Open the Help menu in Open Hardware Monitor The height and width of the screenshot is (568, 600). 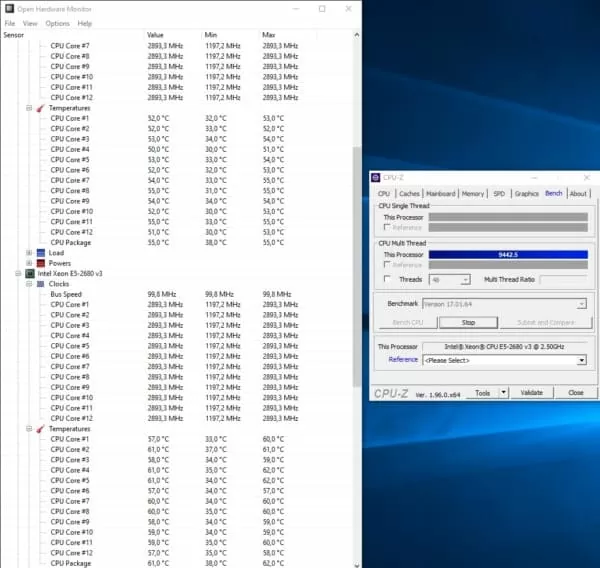coord(85,23)
